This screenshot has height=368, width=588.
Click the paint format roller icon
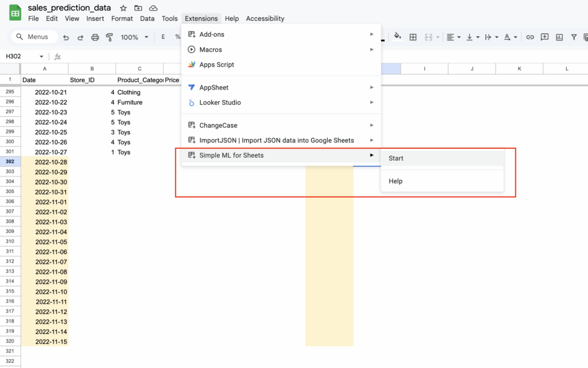click(x=109, y=37)
